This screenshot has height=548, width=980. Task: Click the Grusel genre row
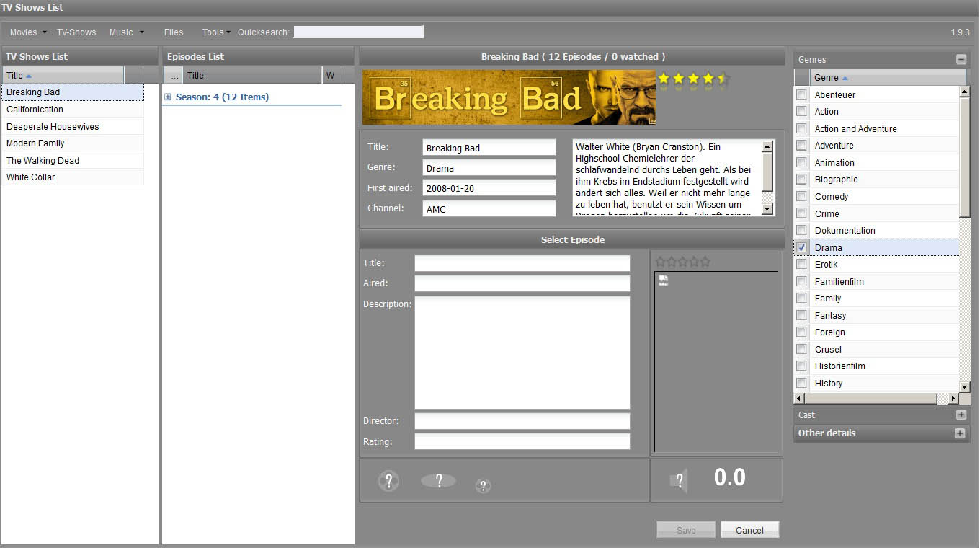pyautogui.click(x=876, y=349)
